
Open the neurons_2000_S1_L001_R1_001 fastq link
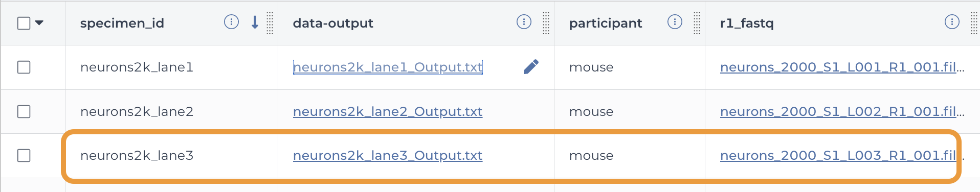click(x=842, y=67)
